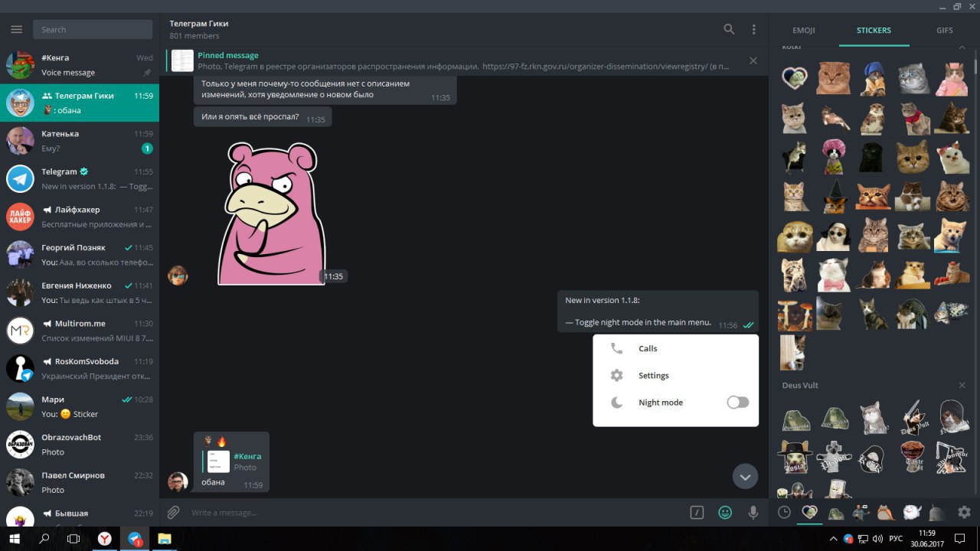Send the witch-hat cat sticker
The width and height of the screenshot is (980, 551).
(834, 197)
